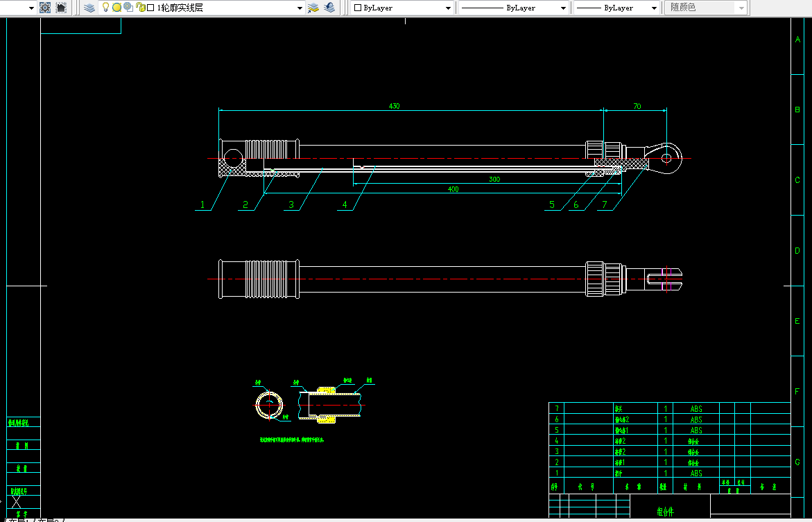Select balloon number 4 in the drawing
Image resolution: width=812 pixels, height=522 pixels.
pos(345,205)
